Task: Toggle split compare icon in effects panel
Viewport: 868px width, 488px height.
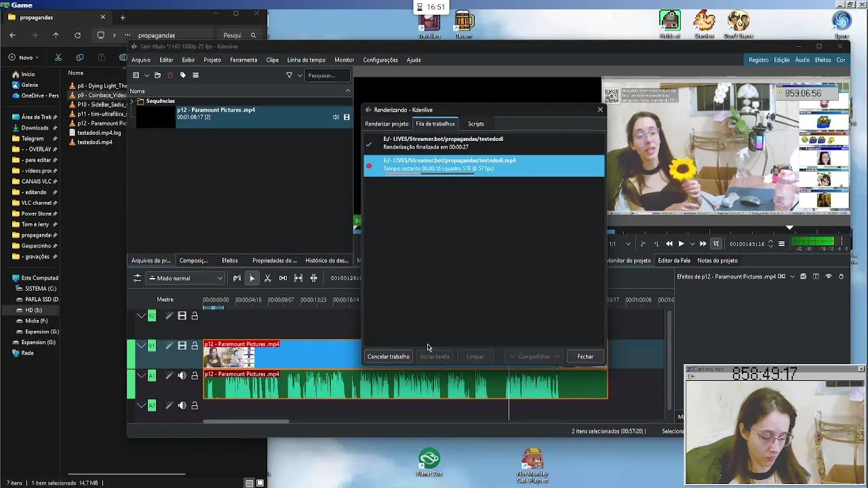Action: 816,277
